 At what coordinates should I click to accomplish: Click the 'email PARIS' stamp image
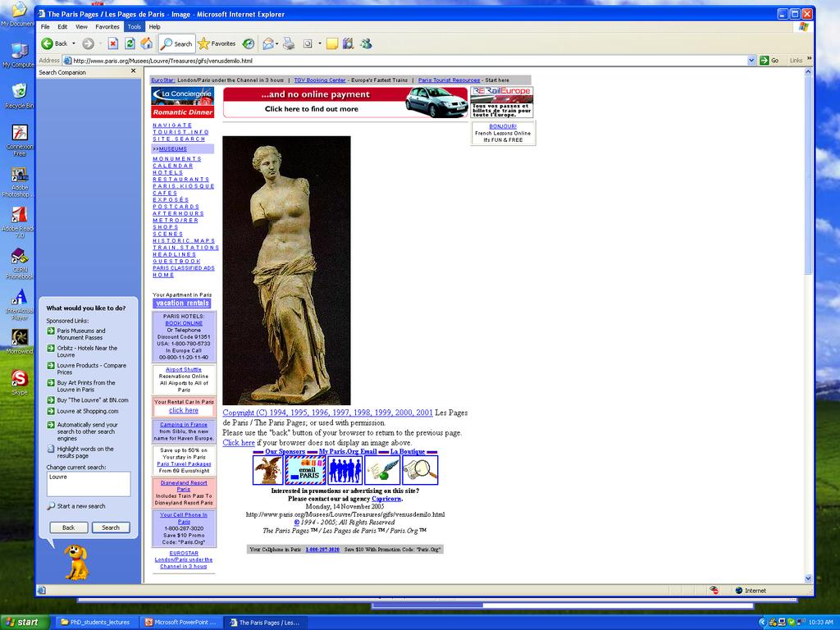[305, 470]
